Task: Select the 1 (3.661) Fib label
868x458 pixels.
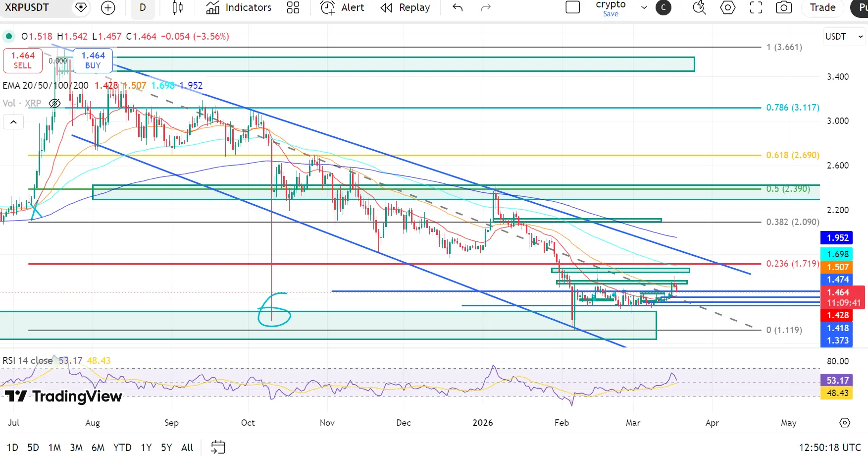Action: pos(784,47)
